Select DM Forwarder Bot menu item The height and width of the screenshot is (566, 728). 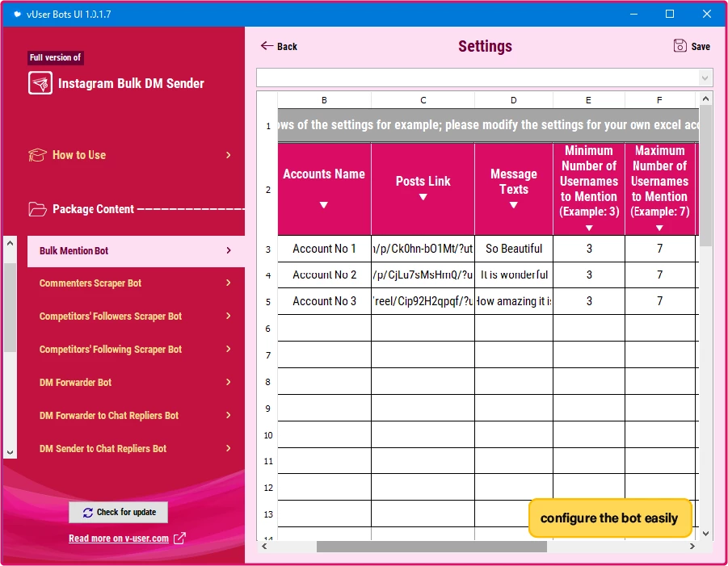(136, 382)
